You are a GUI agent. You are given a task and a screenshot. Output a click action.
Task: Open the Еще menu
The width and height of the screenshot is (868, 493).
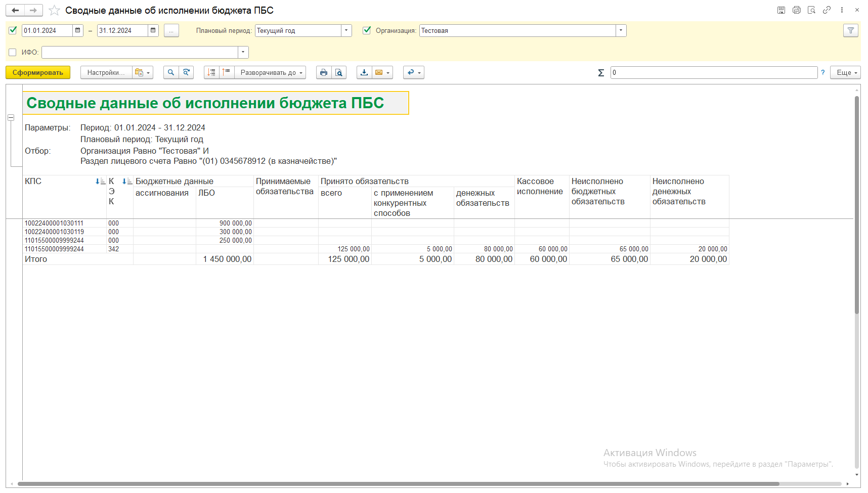[845, 72]
